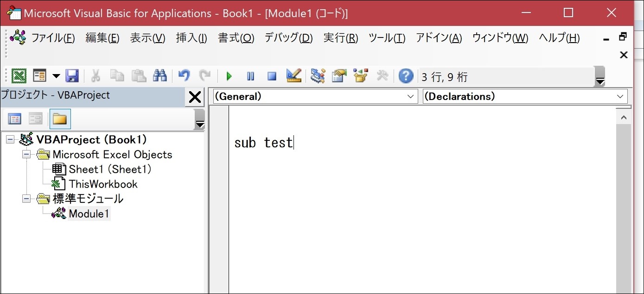Open the アドイン(A) menu
The height and width of the screenshot is (294, 644).
coord(439,38)
